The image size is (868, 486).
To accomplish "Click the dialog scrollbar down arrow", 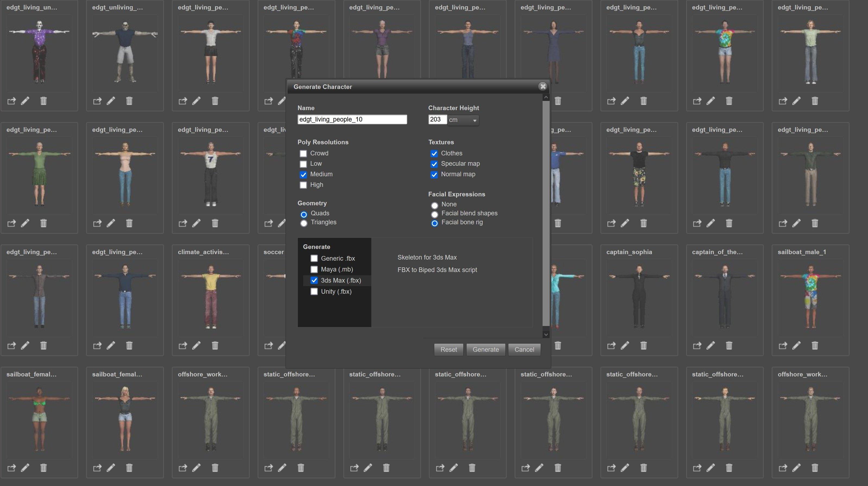I will (546, 334).
